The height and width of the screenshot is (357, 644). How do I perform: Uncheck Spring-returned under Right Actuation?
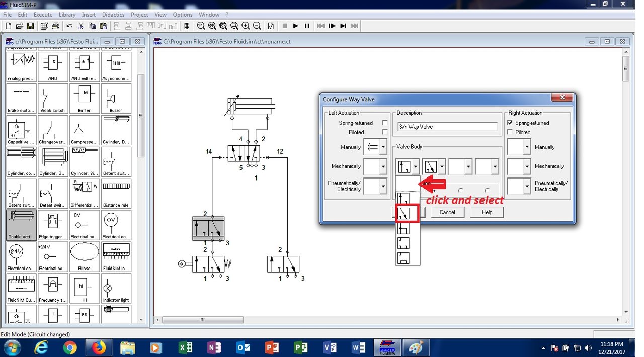(x=510, y=123)
